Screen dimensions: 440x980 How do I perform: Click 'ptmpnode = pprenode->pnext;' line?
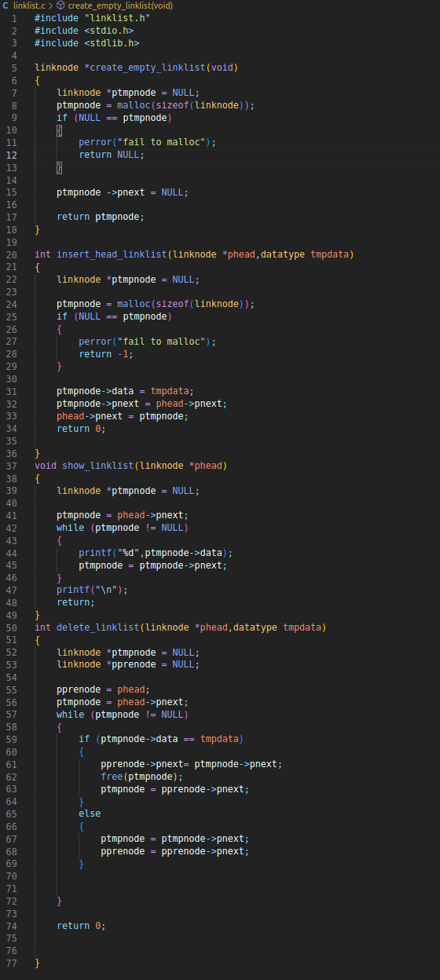point(174,791)
